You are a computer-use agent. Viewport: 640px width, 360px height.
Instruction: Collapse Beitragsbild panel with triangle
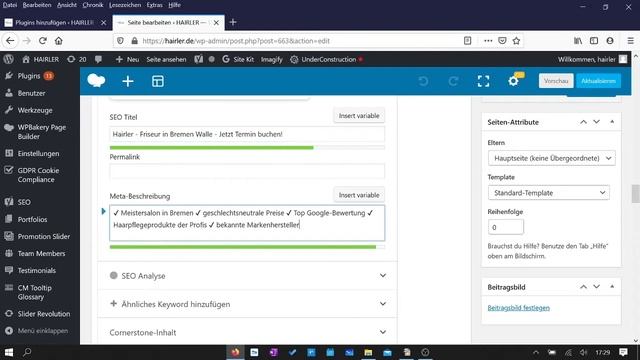(x=612, y=287)
